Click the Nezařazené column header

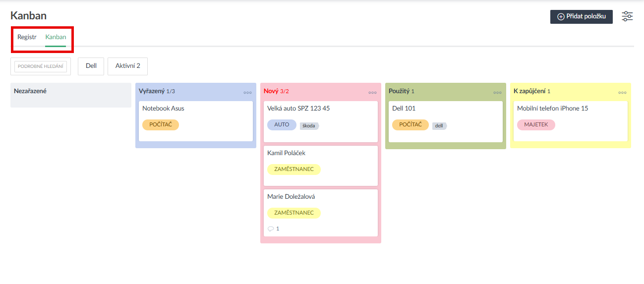30,91
